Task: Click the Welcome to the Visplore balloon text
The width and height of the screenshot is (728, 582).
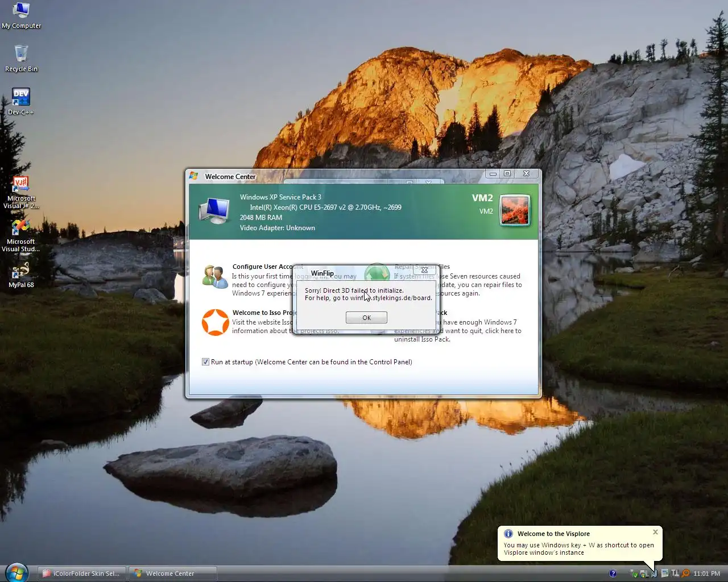Action: point(553,534)
